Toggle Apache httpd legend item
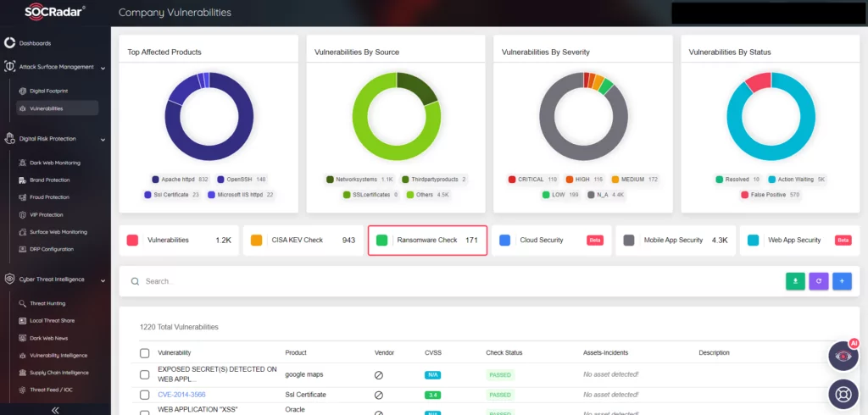868x415 pixels. (x=181, y=180)
